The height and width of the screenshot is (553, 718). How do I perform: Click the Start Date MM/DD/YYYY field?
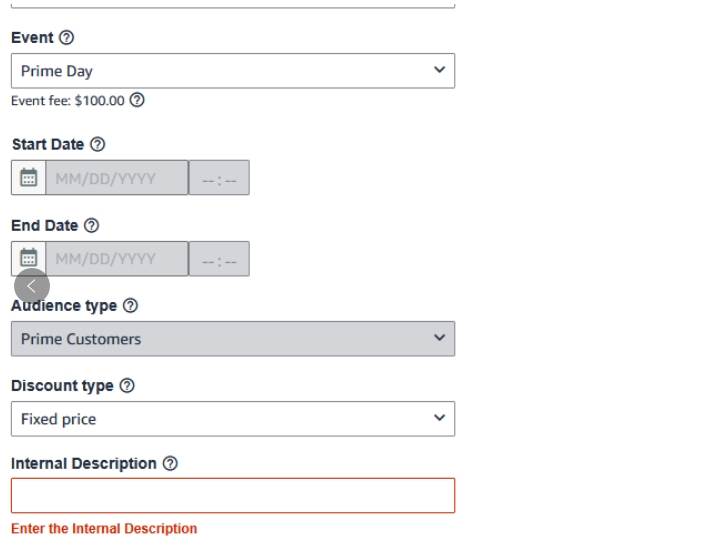[116, 178]
